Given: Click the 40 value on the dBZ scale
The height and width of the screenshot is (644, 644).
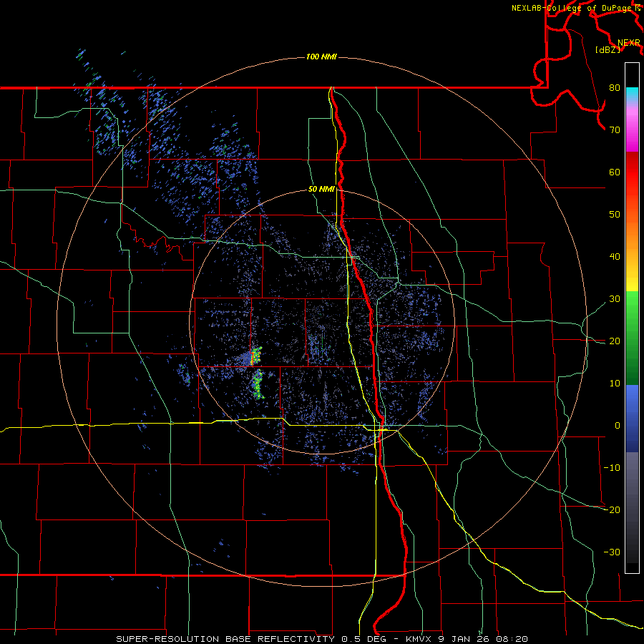Looking at the screenshot, I should 615,257.
